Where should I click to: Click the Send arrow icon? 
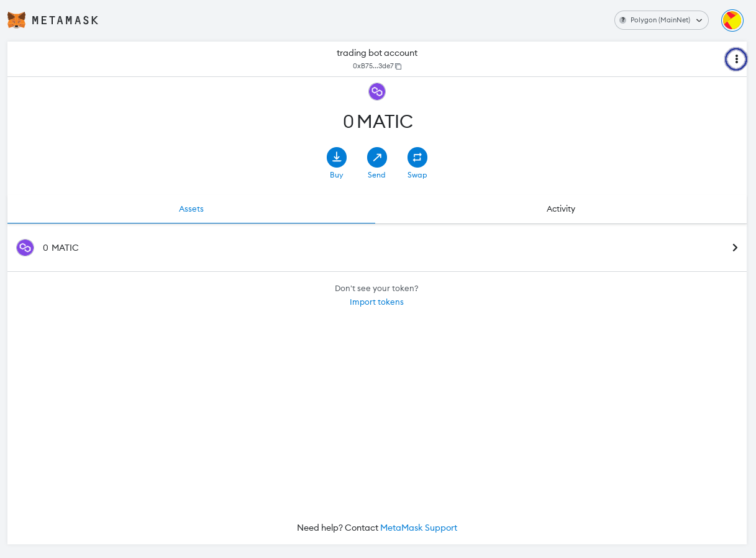[377, 157]
